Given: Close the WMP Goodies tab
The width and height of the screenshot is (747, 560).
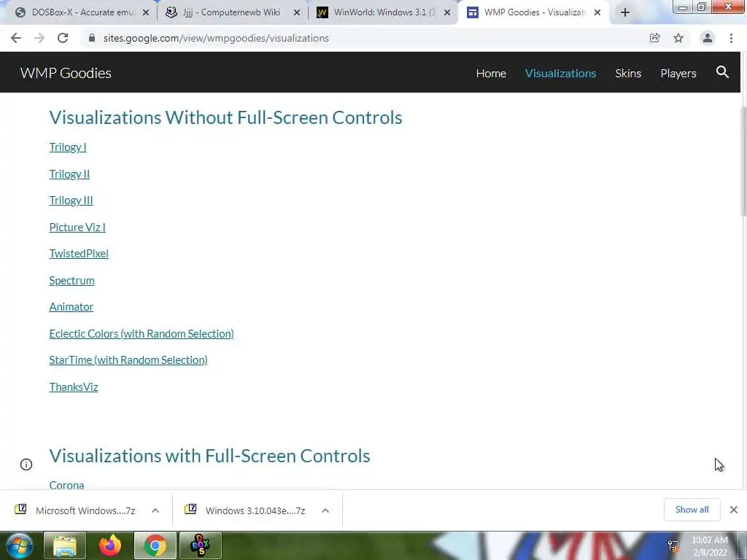Looking at the screenshot, I should (597, 12).
